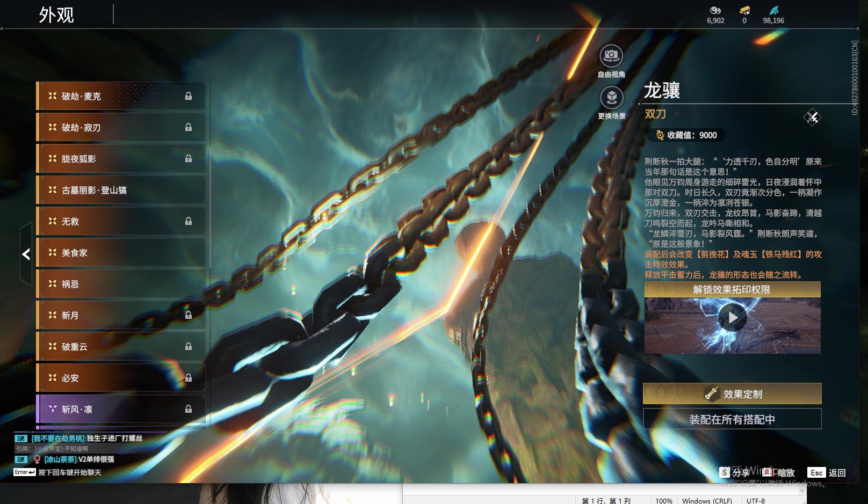
Task: Click the Enter key chat prompt
Action: coord(25,472)
